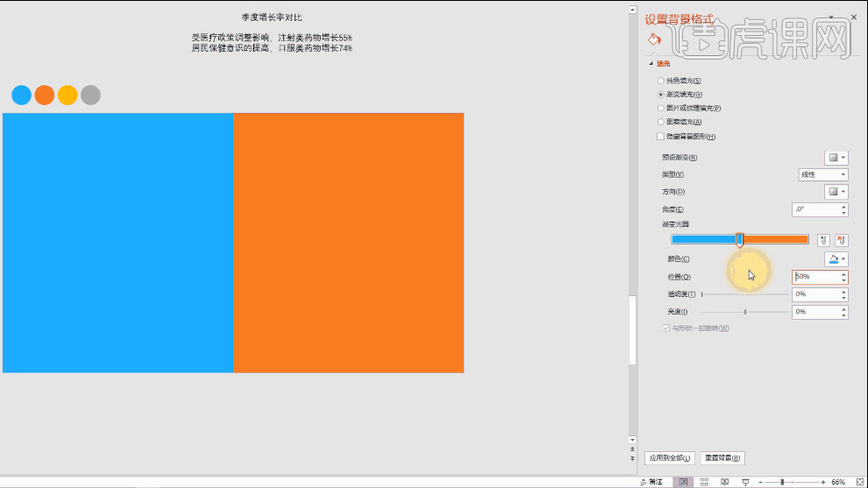
Task: Open gradient direction dropdown
Action: pos(836,192)
